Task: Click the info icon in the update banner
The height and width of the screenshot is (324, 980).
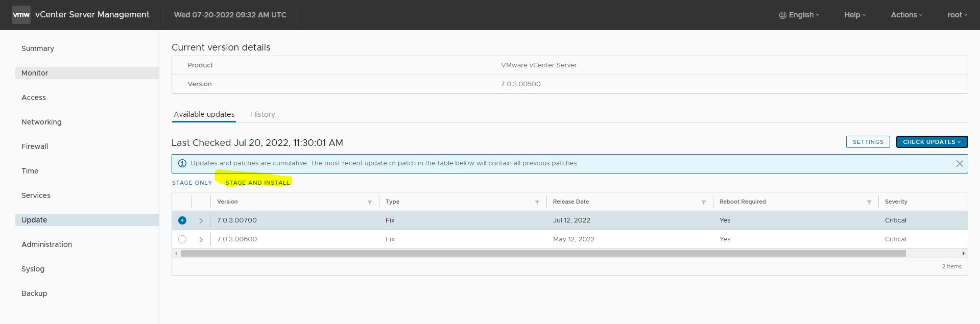Action: (182, 163)
